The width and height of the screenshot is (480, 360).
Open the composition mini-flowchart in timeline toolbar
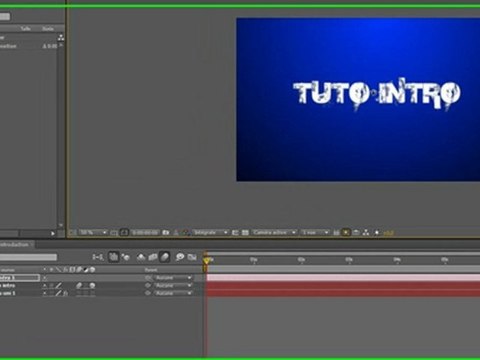pos(98,257)
